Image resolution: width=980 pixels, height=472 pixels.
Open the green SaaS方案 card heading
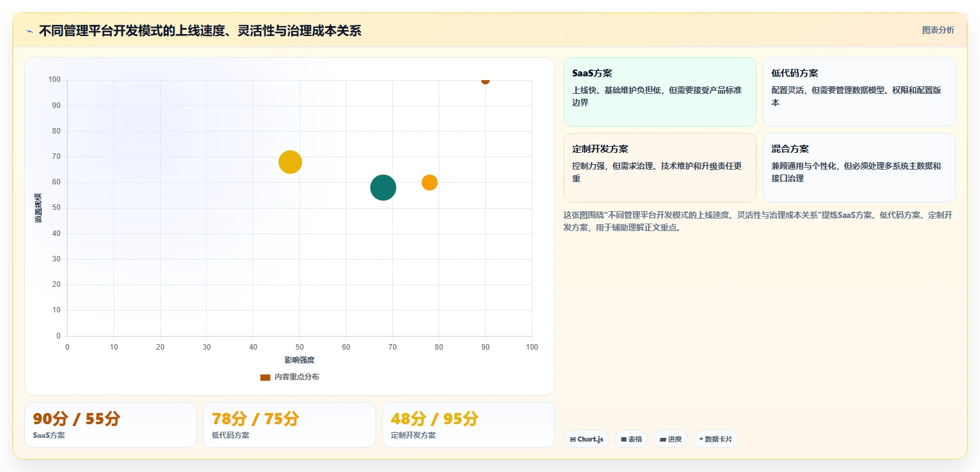592,73
